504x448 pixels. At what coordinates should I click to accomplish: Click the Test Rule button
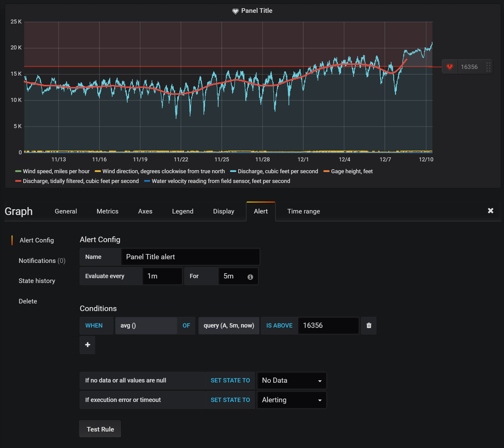(100, 429)
